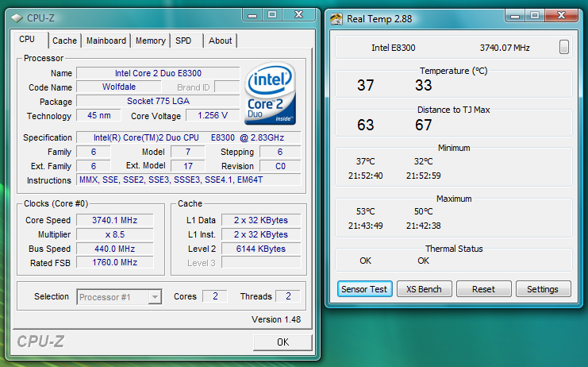Click the Version 1.48 text

click(276, 319)
